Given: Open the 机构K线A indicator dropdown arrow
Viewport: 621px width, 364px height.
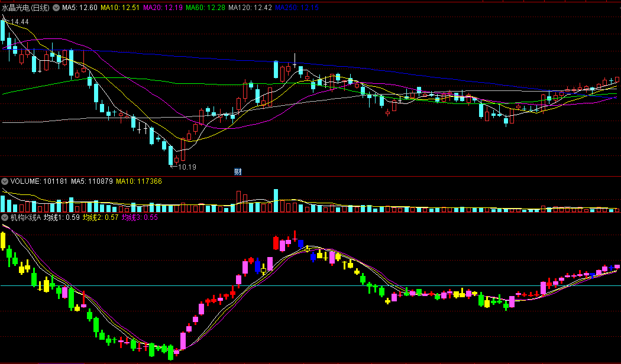Looking at the screenshot, I should [5, 217].
